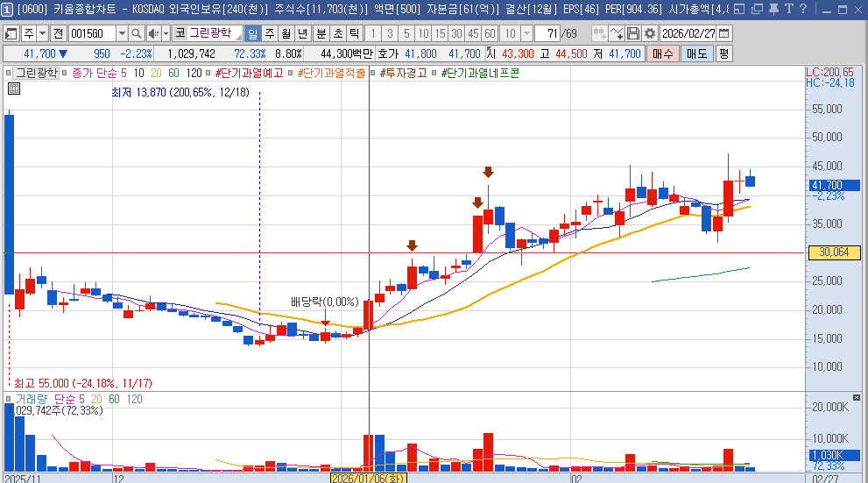Viewport: 868px width, 483px height.
Task: Open chart settings gear icon
Action: point(649,33)
